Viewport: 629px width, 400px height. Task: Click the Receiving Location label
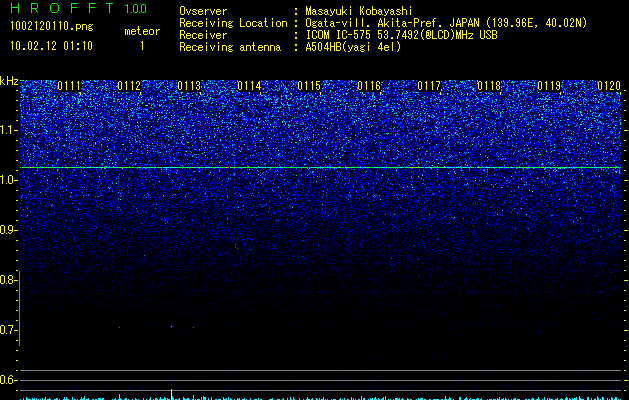point(233,23)
